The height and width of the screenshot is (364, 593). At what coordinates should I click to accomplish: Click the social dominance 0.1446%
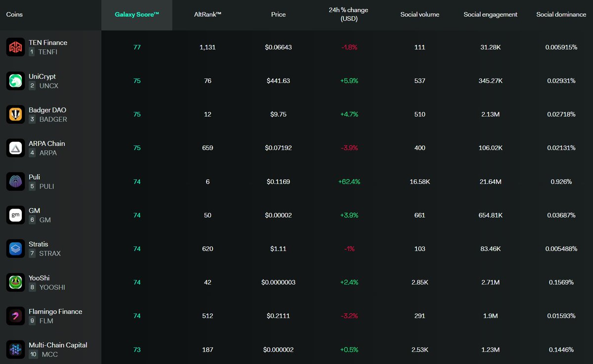[561, 350]
